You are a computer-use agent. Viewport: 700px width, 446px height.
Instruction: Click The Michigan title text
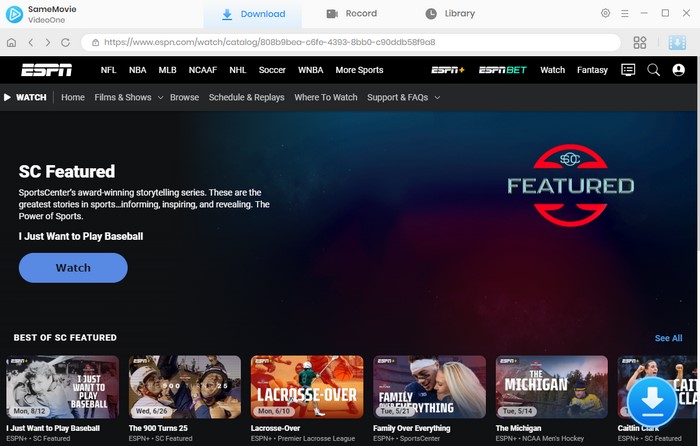click(x=518, y=428)
